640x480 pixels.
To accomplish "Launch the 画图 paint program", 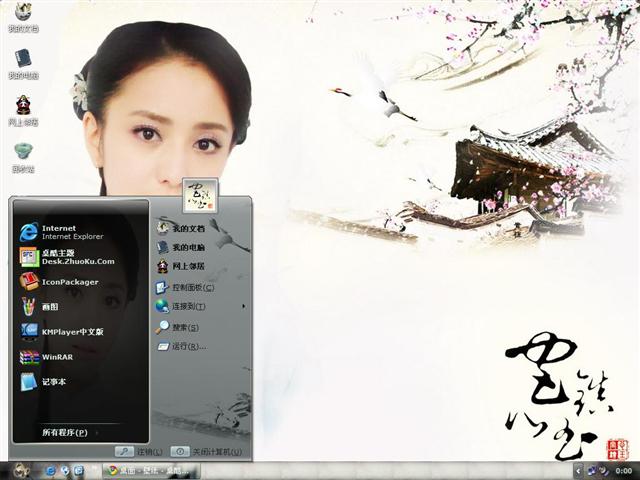I will (39, 307).
